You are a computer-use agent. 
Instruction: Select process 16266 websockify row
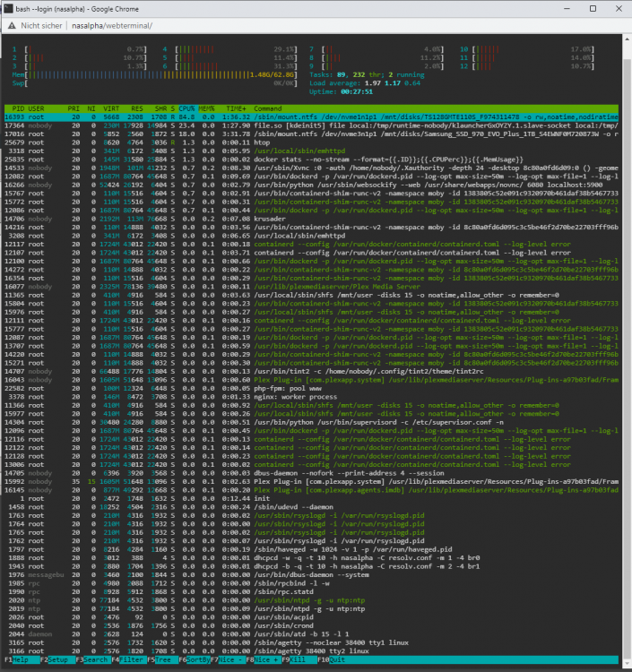point(311,185)
